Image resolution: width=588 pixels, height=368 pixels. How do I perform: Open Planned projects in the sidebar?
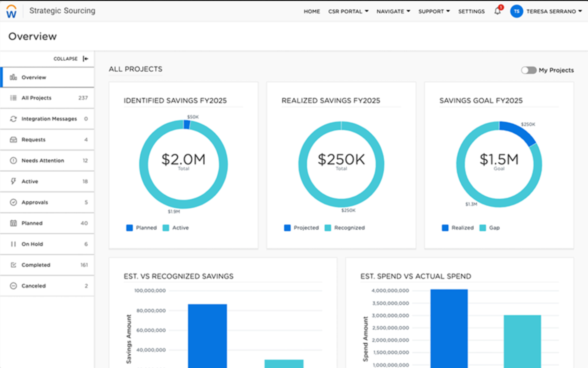pos(47,223)
